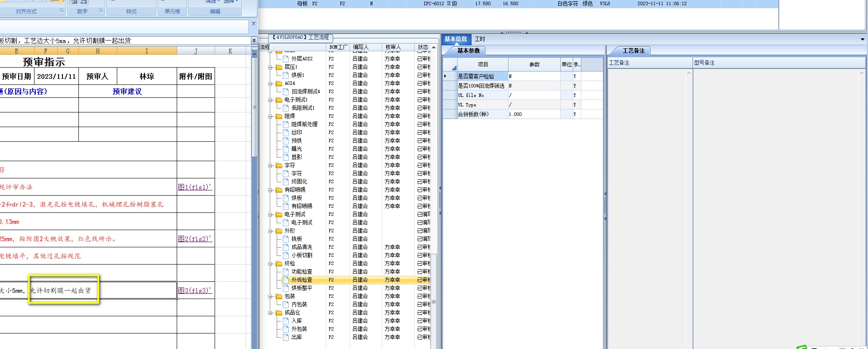Click the document icon beside 阻焊前处理
868x349 pixels.
[286, 124]
